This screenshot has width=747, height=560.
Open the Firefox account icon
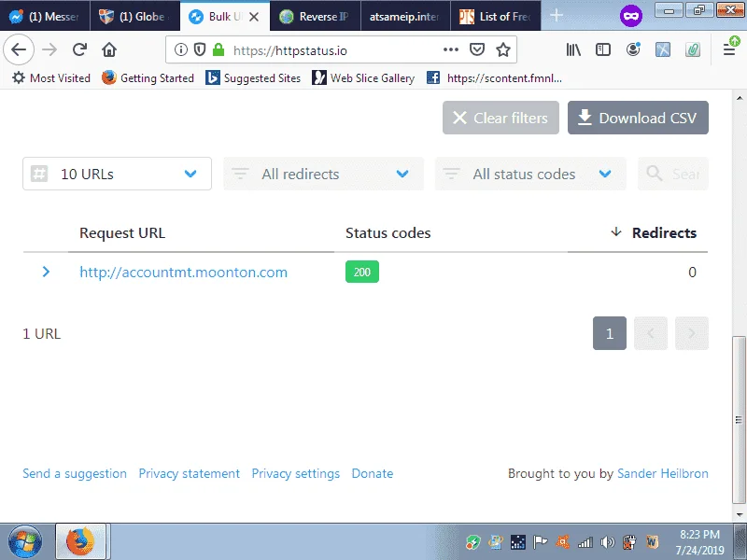(633, 49)
